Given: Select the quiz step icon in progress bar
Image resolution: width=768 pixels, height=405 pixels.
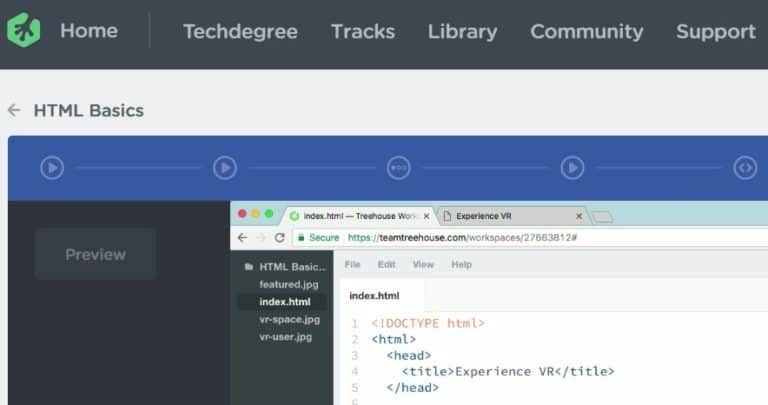Looking at the screenshot, I should coord(398,167).
